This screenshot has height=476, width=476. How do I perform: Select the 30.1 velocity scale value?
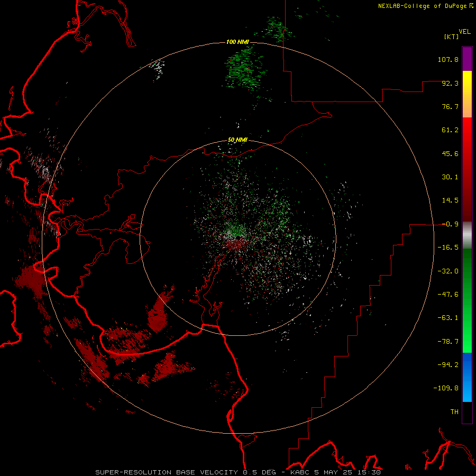pyautogui.click(x=450, y=177)
